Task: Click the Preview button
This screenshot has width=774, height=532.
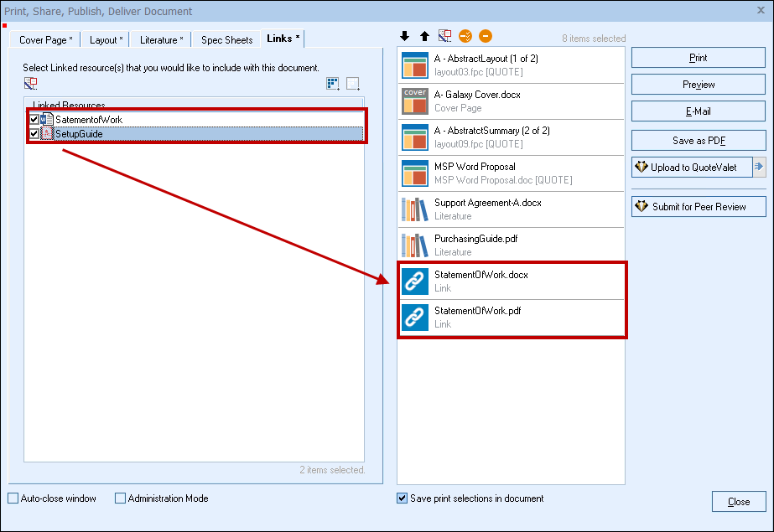Action: 699,85
